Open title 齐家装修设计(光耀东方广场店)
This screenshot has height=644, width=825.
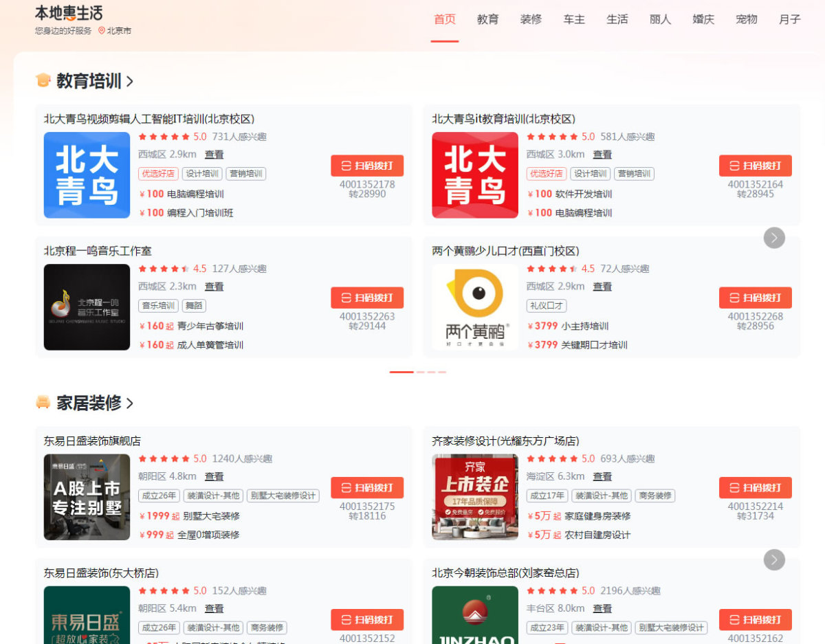(x=505, y=441)
